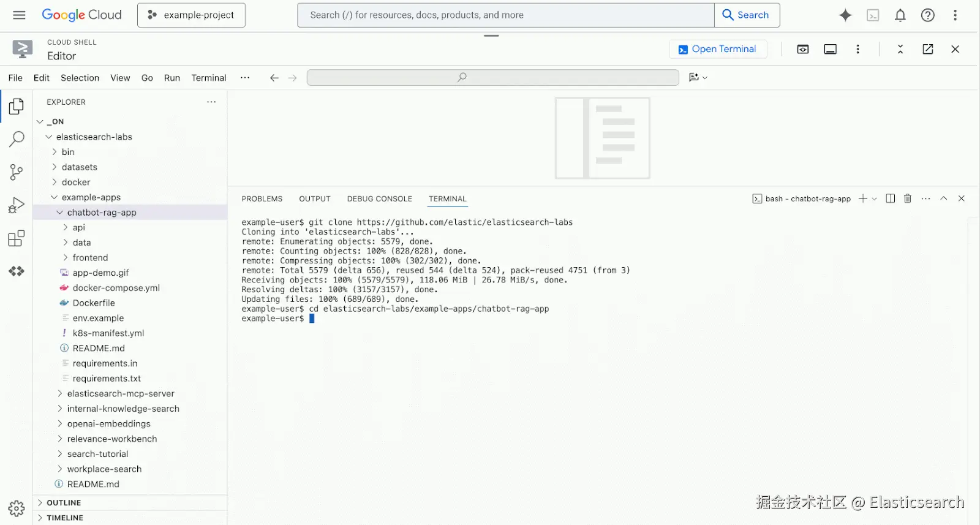Open the Search view in activity bar
The height and width of the screenshot is (525, 980).
[17, 139]
